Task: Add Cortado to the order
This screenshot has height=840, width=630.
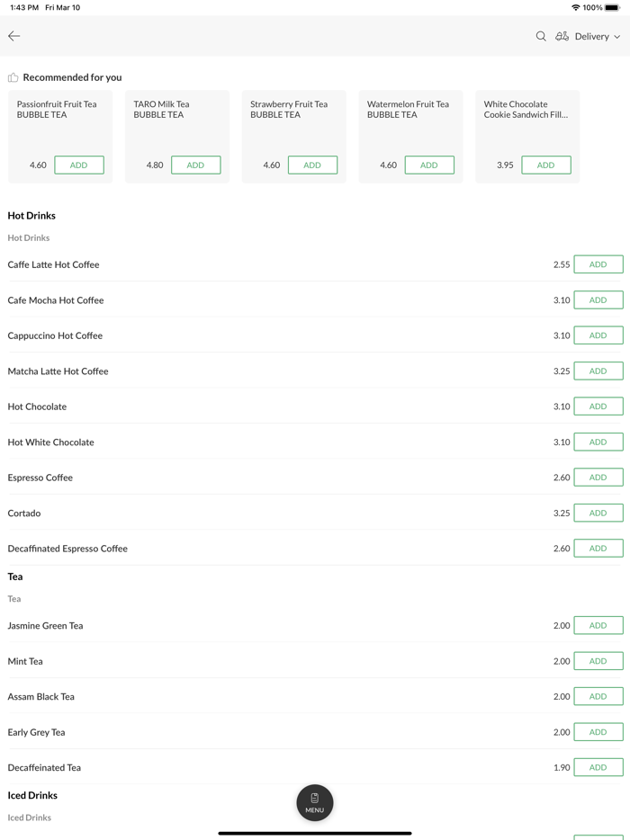Action: pyautogui.click(x=598, y=513)
